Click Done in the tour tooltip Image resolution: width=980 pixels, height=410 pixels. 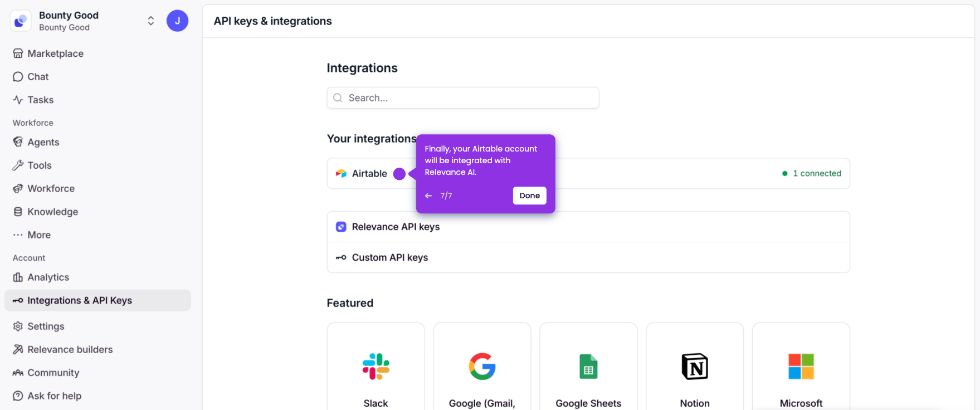click(530, 196)
